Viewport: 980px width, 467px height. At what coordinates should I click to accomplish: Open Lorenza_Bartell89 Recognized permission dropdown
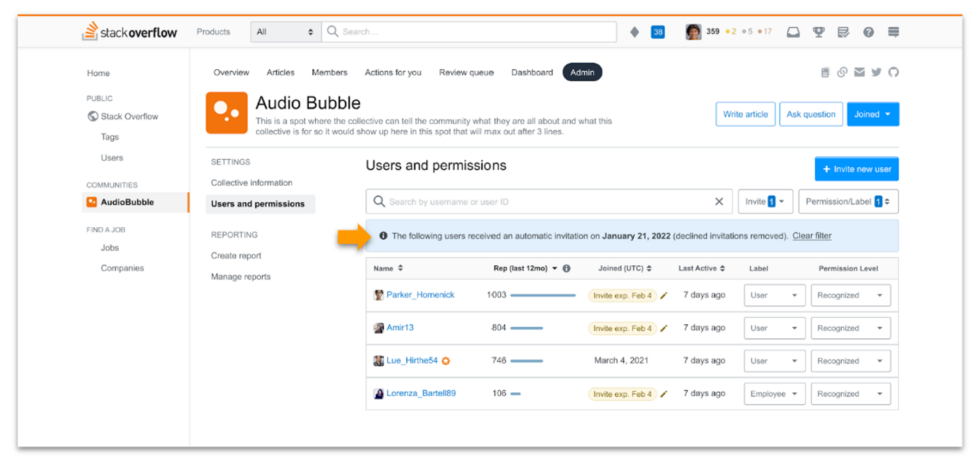tap(850, 393)
